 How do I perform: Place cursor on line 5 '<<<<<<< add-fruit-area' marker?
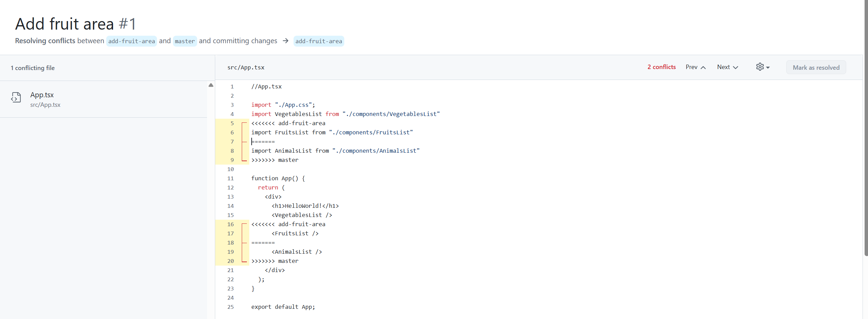coord(288,123)
